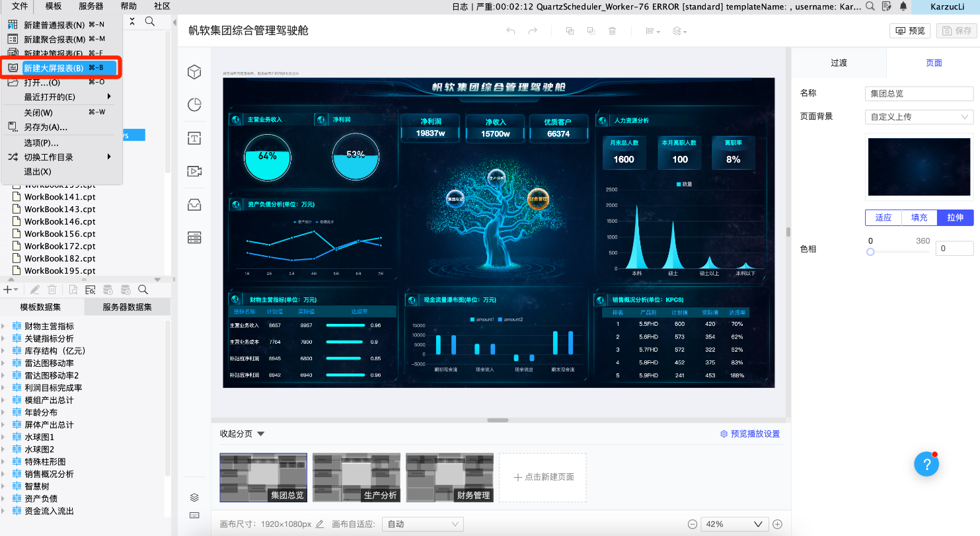Image resolution: width=980 pixels, height=536 pixels.
Task: Open the 42% zoom level dropdown
Action: click(734, 524)
